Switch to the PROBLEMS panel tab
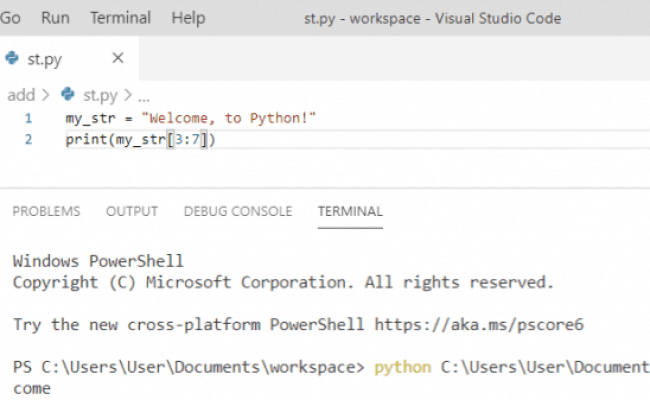Image resolution: width=650 pixels, height=400 pixels. [x=46, y=211]
